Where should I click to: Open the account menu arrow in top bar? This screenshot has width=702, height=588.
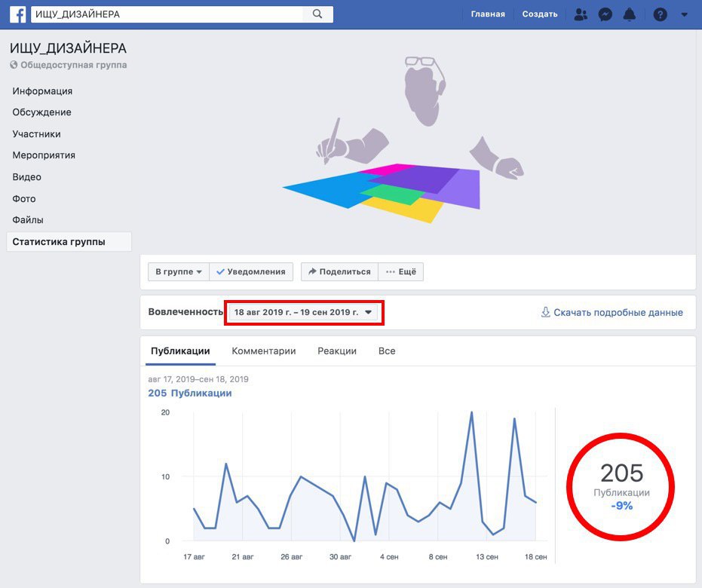[683, 14]
